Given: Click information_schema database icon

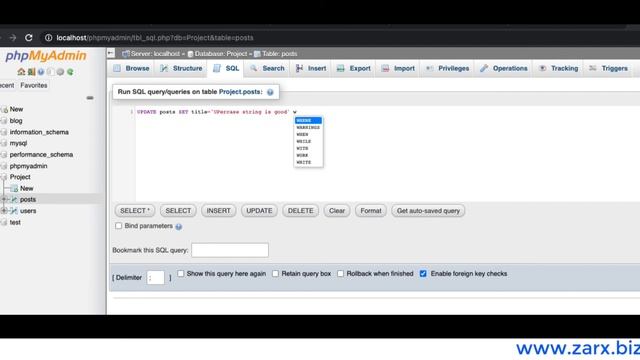Looking at the screenshot, I should click(4, 132).
